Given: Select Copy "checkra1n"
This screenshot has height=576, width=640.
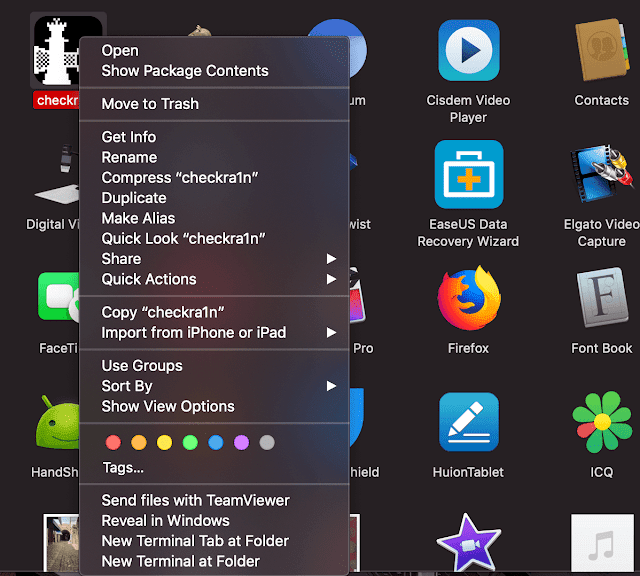Looking at the screenshot, I should [x=214, y=313].
